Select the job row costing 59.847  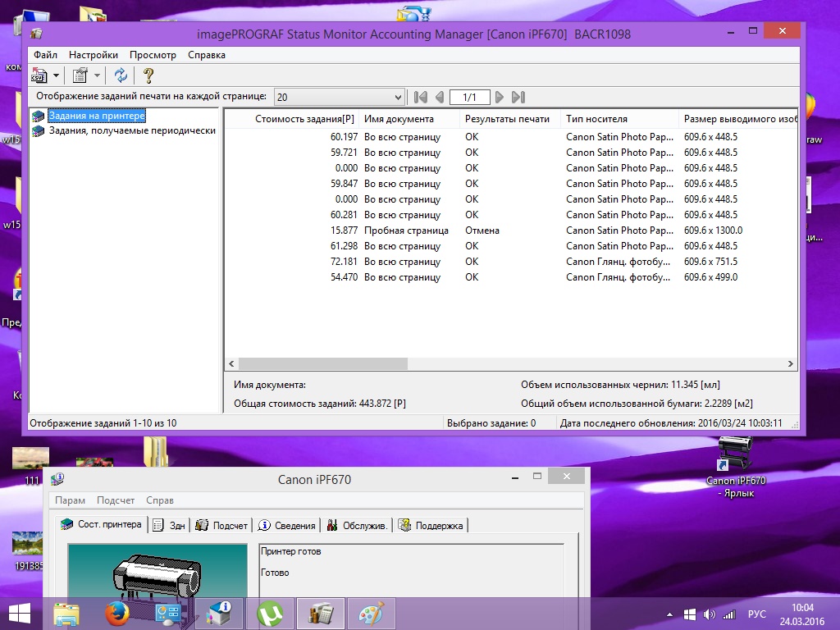(510, 184)
